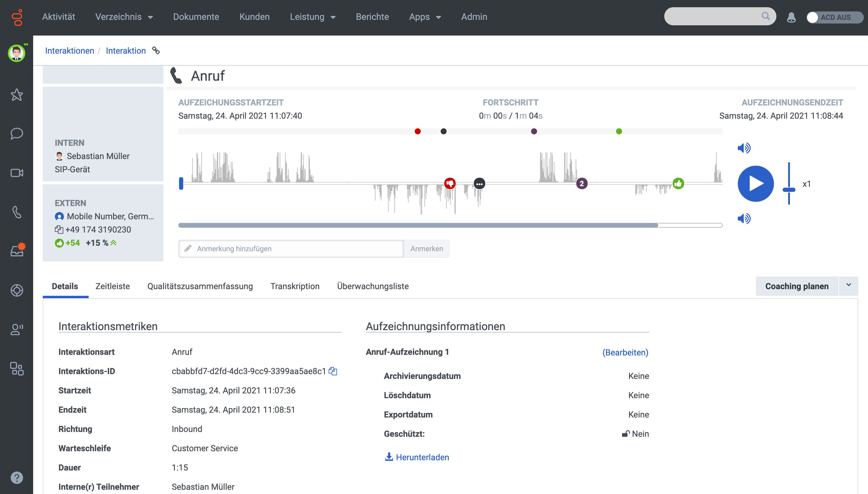Open the favorites star in the sidebar
The height and width of the screenshot is (494, 868).
(x=17, y=95)
